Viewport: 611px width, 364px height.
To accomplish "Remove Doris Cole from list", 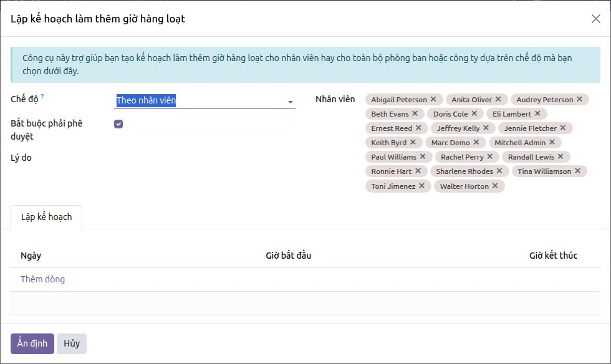I will tap(474, 113).
